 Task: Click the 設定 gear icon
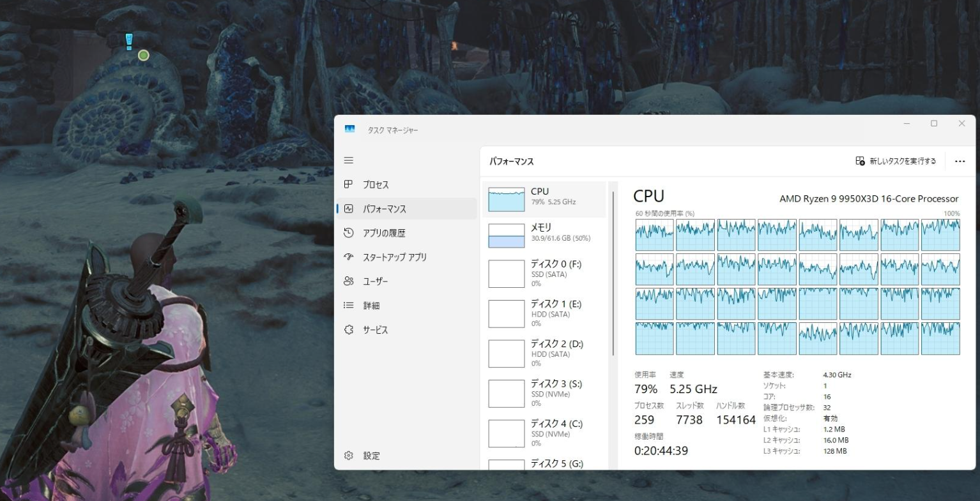pos(348,456)
